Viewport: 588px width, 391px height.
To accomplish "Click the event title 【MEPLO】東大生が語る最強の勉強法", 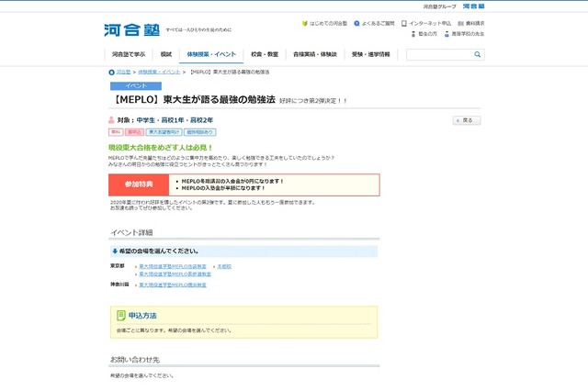I will (194, 100).
